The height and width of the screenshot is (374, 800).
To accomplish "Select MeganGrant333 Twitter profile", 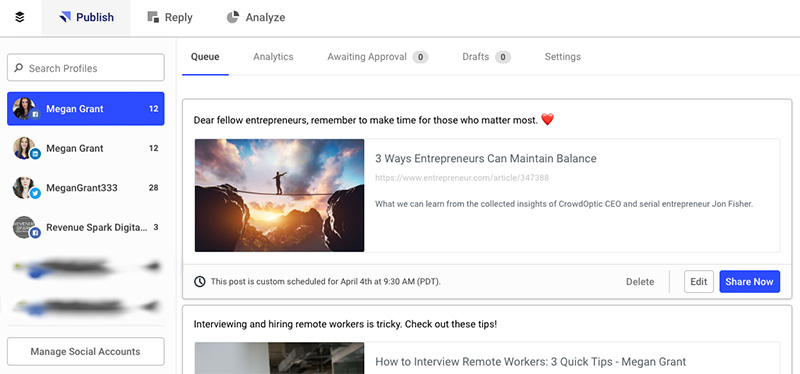I will click(86, 188).
